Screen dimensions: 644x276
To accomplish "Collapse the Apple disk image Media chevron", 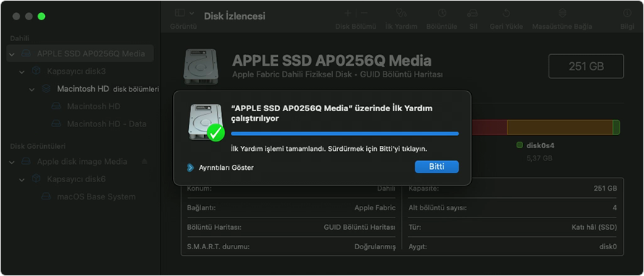I will pyautogui.click(x=12, y=162).
